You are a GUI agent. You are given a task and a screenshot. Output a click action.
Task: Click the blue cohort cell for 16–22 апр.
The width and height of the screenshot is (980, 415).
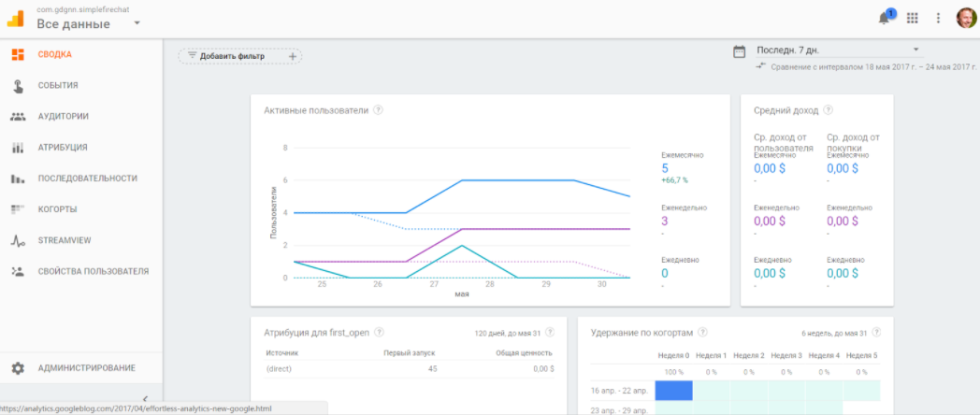click(x=673, y=390)
